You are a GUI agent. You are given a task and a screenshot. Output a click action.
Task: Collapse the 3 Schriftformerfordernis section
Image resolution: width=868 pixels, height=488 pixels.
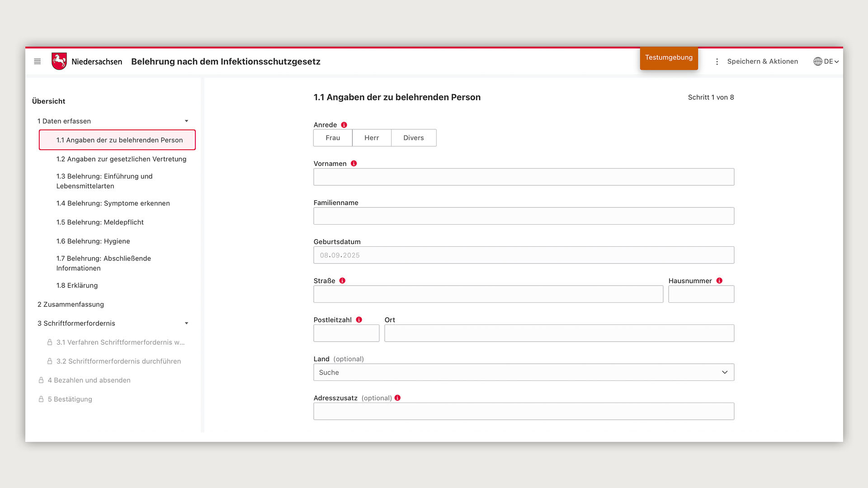186,323
